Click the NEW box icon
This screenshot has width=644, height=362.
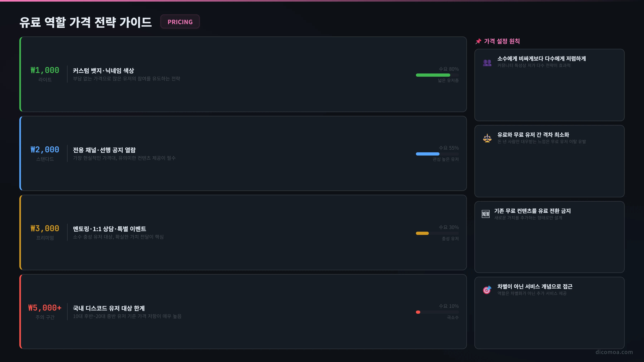(x=486, y=214)
